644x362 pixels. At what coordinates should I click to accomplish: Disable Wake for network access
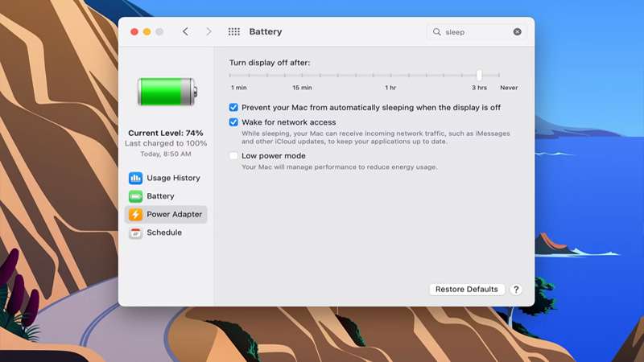point(233,122)
